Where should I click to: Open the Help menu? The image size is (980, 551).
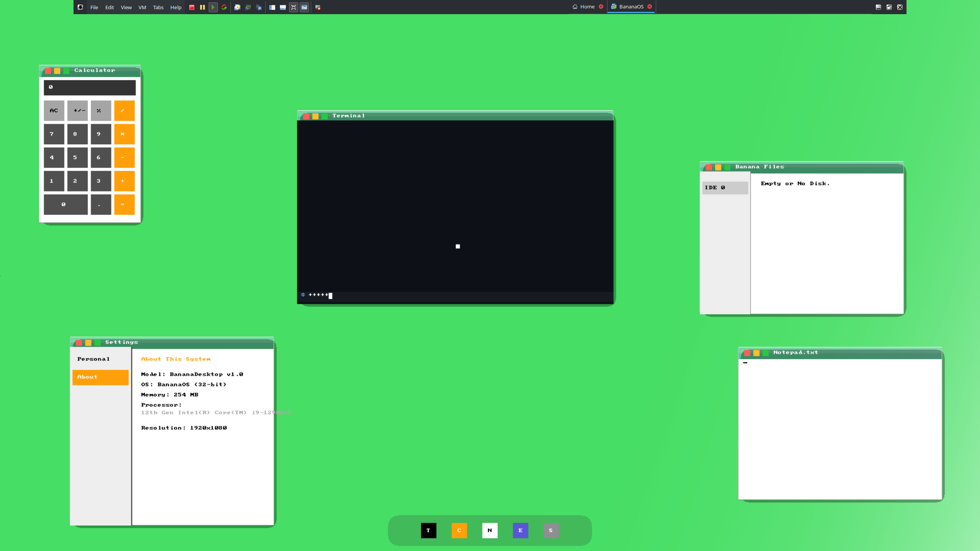176,7
